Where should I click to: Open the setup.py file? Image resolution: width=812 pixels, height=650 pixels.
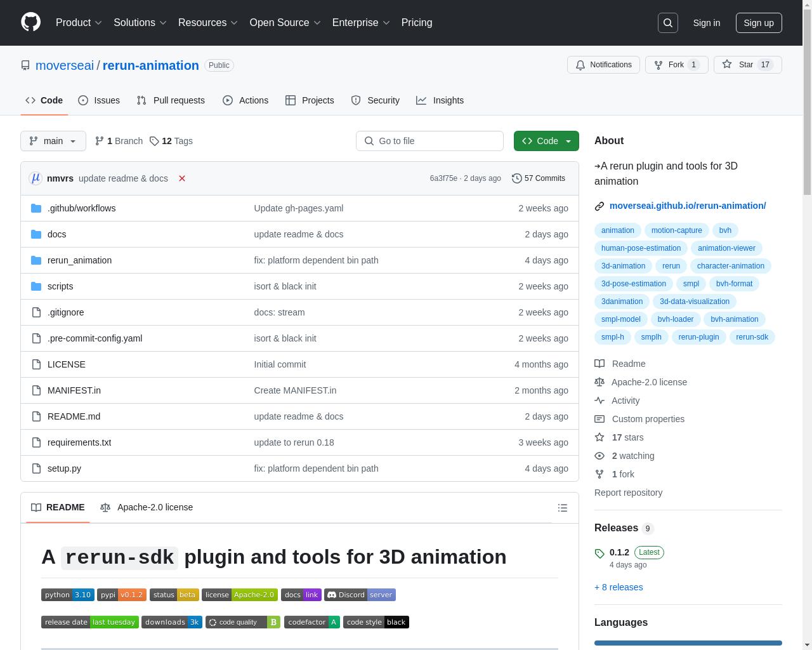[x=64, y=468]
